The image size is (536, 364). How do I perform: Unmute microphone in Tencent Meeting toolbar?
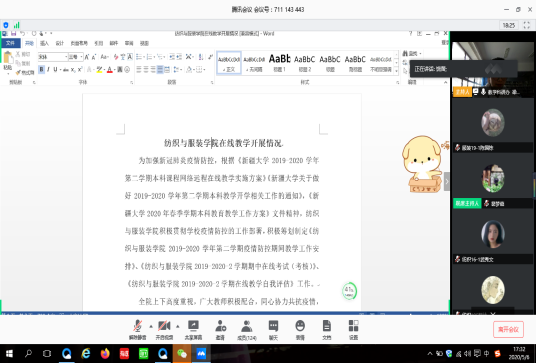[137, 330]
